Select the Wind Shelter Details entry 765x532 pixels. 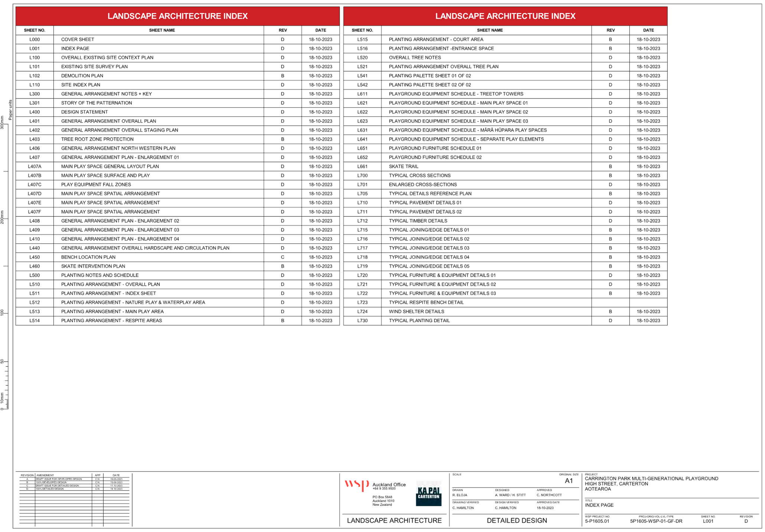(416, 311)
